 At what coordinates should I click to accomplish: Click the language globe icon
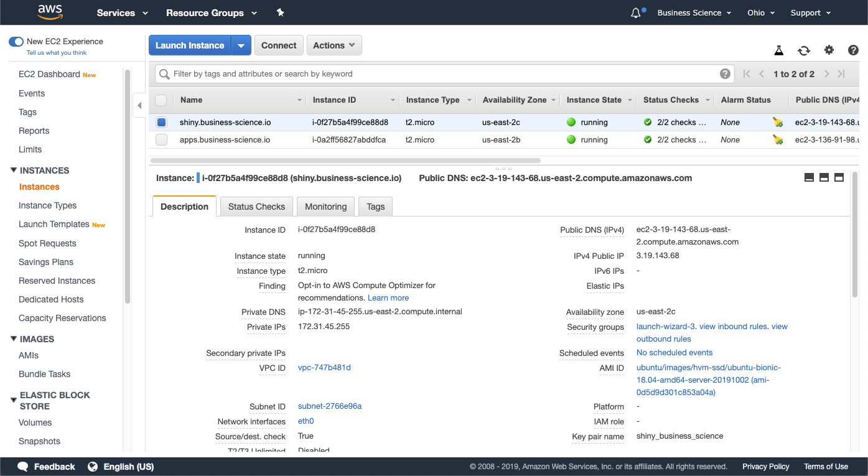[x=93, y=467]
